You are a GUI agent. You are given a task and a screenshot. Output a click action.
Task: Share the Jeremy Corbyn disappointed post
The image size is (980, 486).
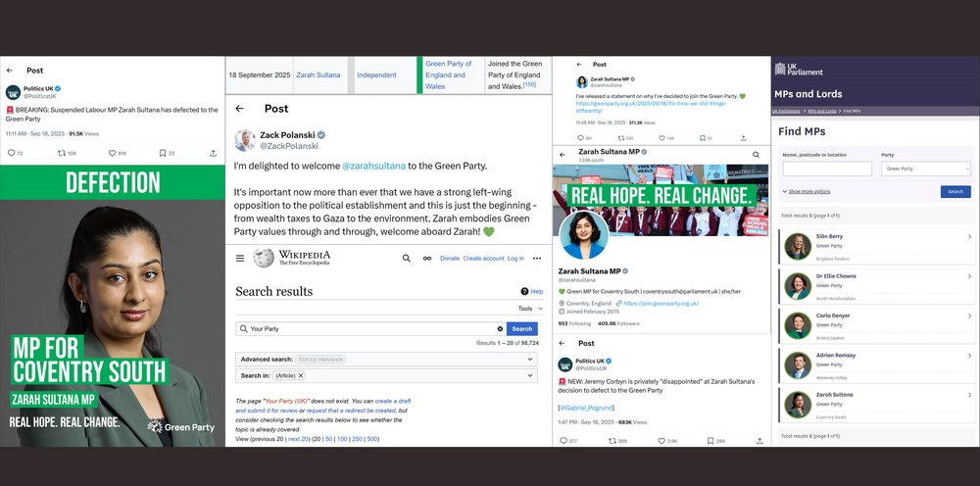pos(759,440)
